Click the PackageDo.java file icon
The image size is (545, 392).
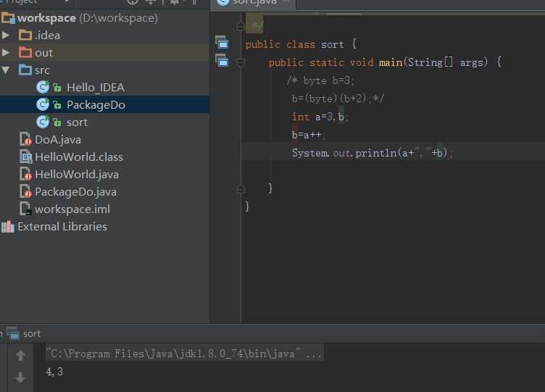25,191
